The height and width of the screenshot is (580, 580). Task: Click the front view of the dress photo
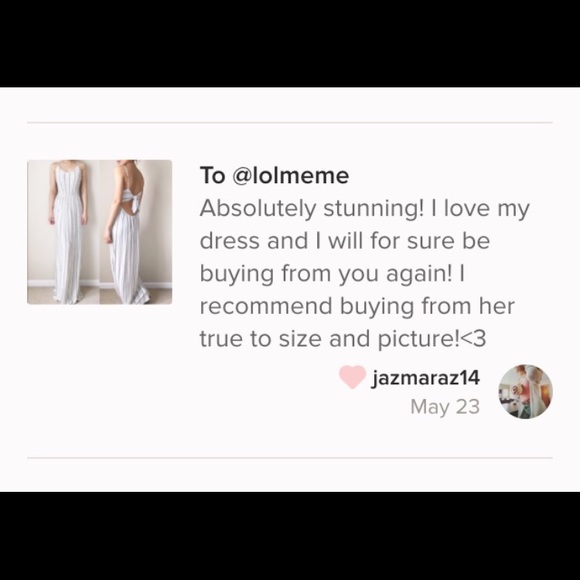63,232
